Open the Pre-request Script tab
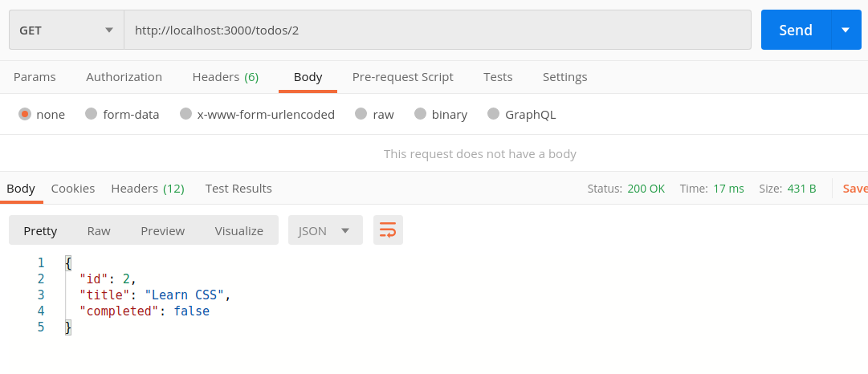The width and height of the screenshot is (868, 374). 402,77
